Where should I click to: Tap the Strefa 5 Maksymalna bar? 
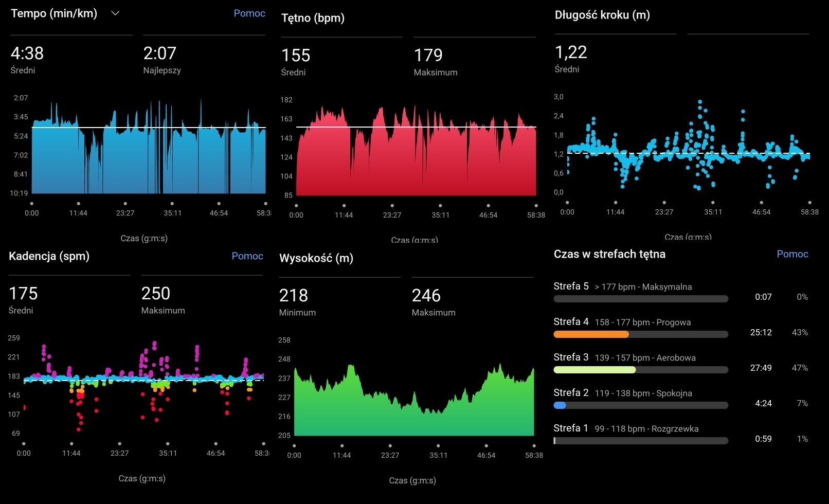click(x=640, y=299)
